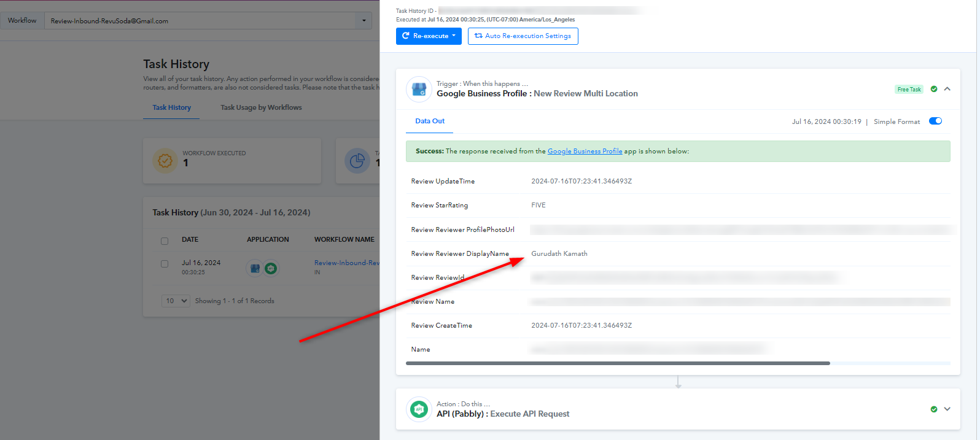Click the WORKFLOW NAME column header
The image size is (980, 440).
[344, 239]
